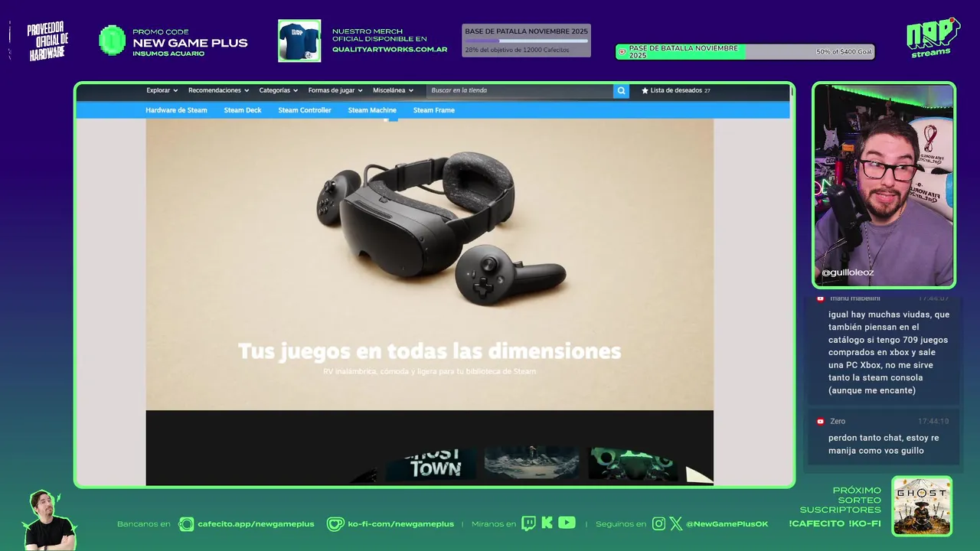980x551 pixels.
Task: Click the Proveedor Oficial de Hardware badge
Action: point(47,41)
